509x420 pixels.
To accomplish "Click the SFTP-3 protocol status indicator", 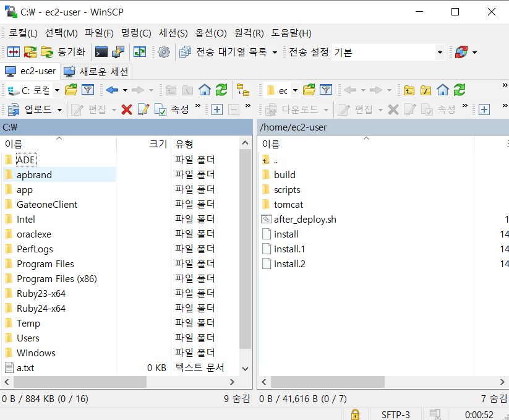I will click(x=395, y=414).
